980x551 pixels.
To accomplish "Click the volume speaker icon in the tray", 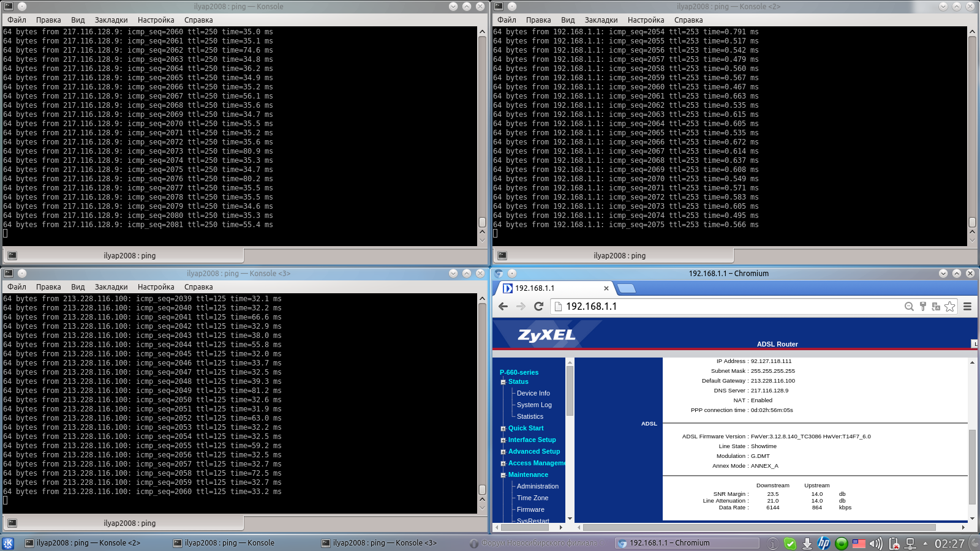I will tap(876, 543).
